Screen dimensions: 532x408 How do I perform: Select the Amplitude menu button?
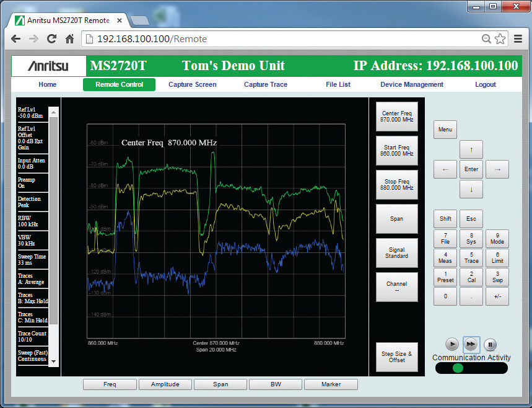tap(165, 384)
